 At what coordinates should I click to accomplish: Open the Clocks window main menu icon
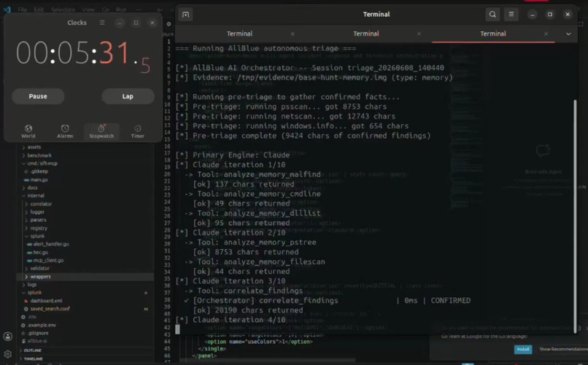(102, 23)
